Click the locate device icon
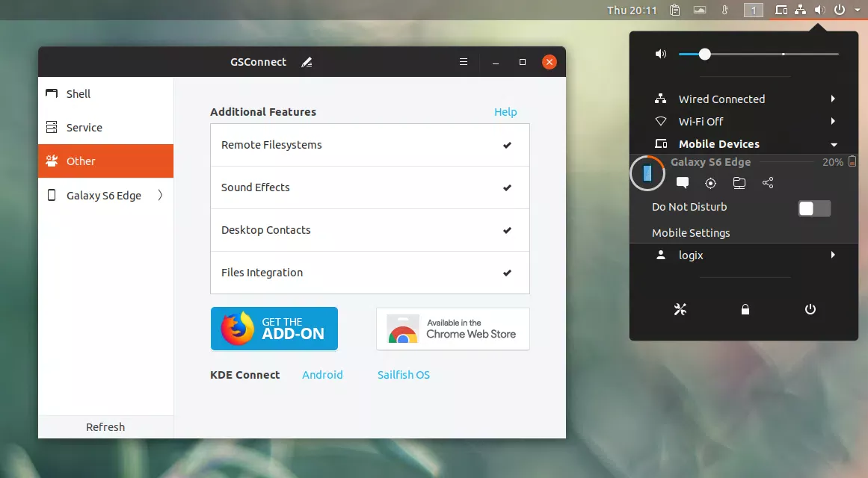Image resolution: width=868 pixels, height=478 pixels. point(710,183)
